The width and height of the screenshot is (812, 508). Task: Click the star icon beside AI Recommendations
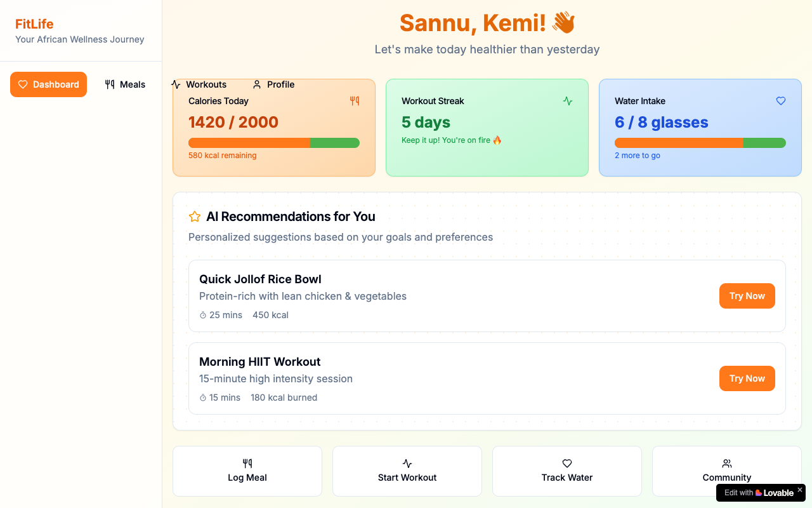(x=194, y=217)
